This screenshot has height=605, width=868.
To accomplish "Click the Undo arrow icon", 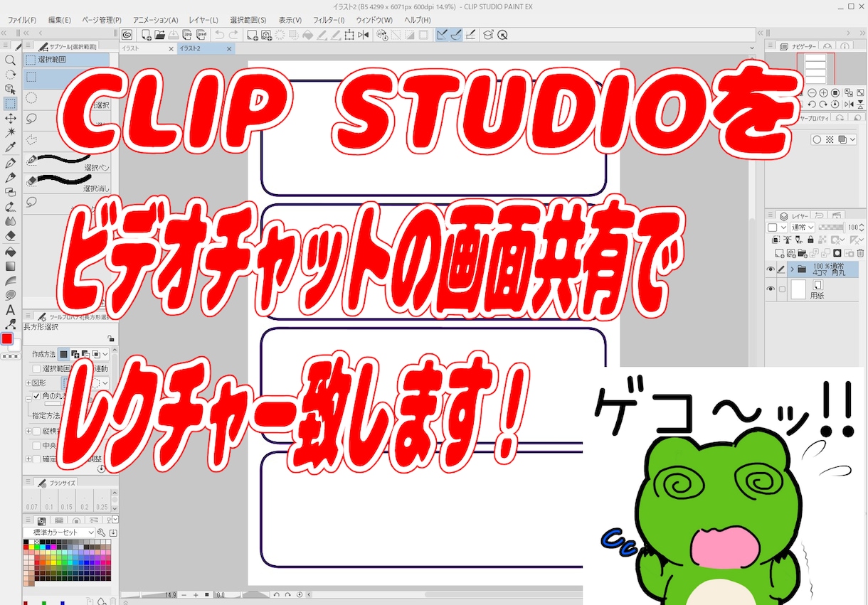I will [219, 34].
